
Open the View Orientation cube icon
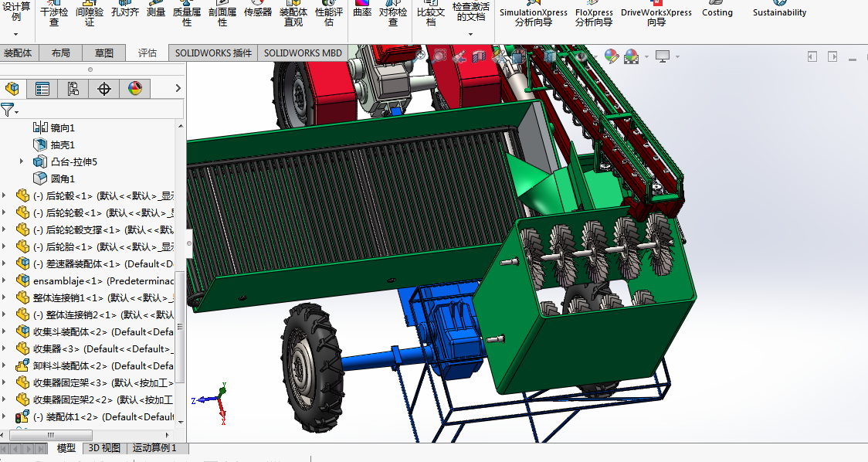(519, 56)
